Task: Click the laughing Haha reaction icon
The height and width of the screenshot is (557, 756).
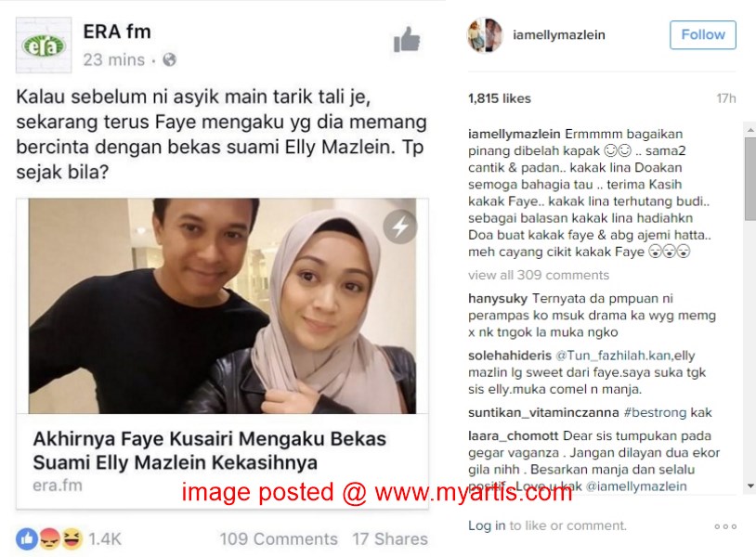Action: tap(72, 538)
